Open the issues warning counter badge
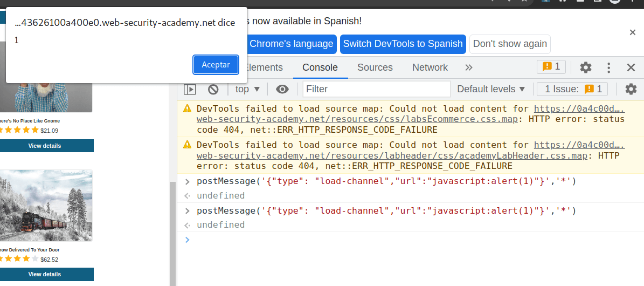 [x=551, y=67]
